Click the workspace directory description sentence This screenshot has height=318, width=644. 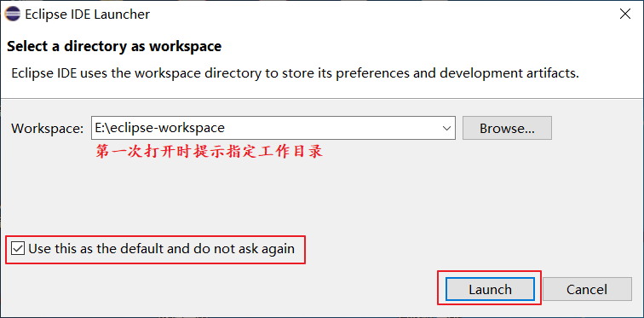click(295, 73)
